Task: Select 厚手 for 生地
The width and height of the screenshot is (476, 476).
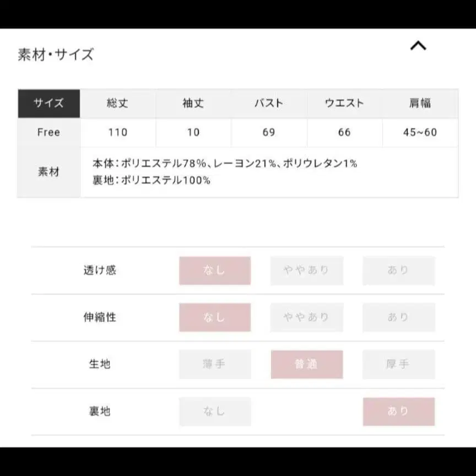Action: (x=398, y=364)
